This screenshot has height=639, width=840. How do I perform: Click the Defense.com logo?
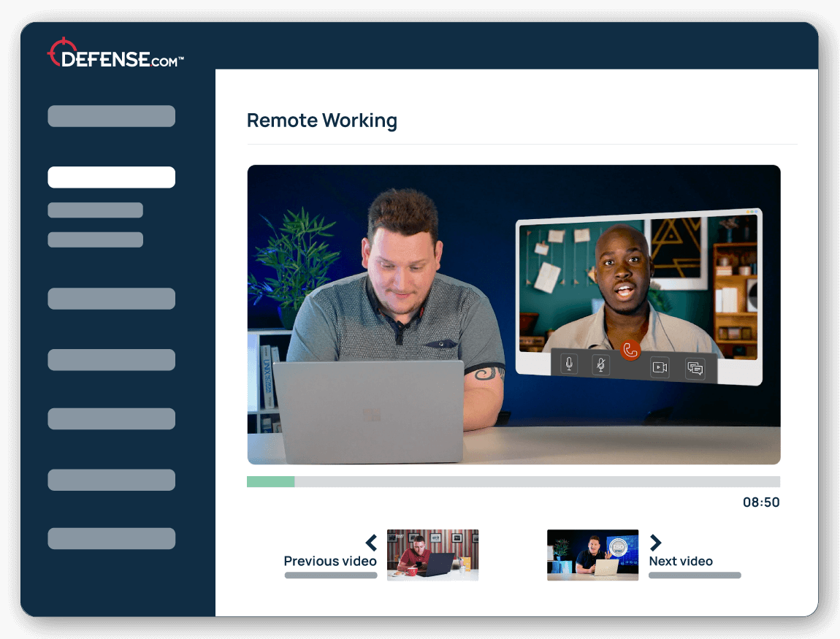(x=115, y=53)
